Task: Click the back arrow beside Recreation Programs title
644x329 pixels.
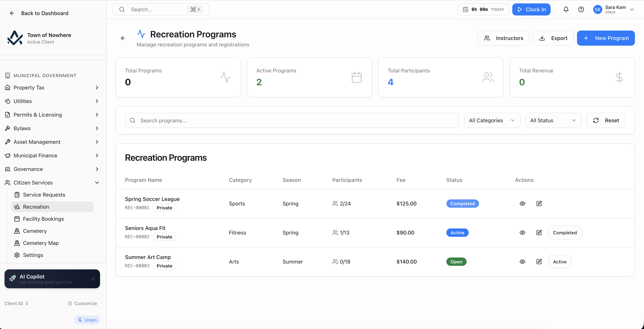Action: click(123, 38)
